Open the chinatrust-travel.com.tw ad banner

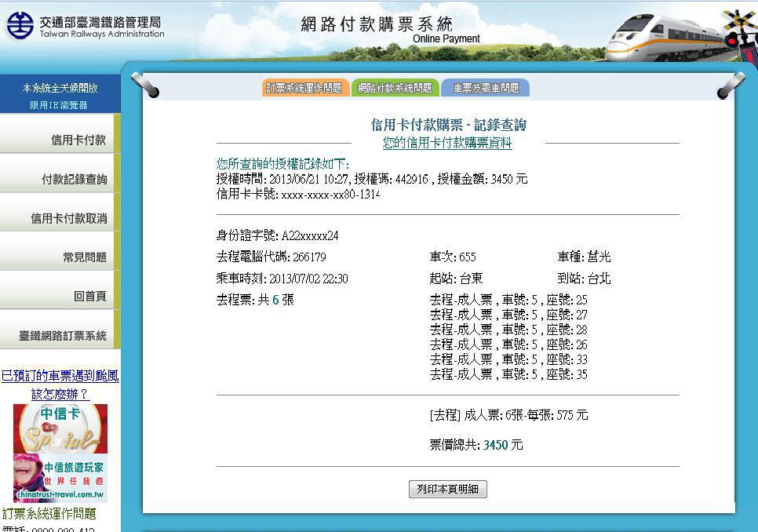coord(60,478)
